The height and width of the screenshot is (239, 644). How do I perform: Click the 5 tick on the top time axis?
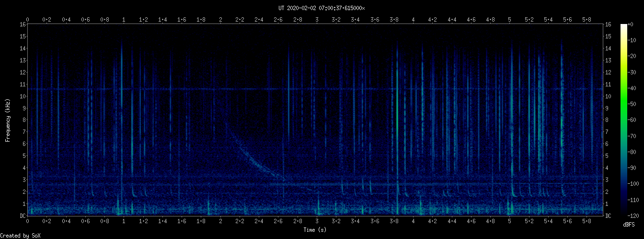click(x=510, y=19)
